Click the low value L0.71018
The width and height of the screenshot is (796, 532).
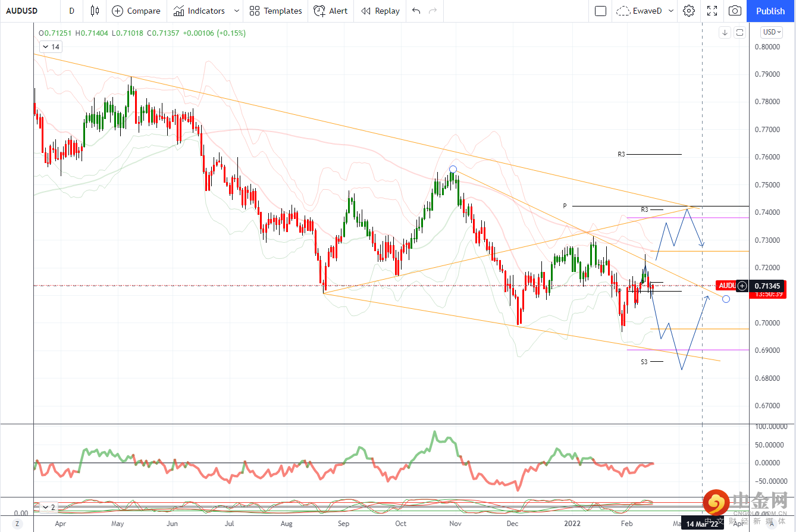click(128, 33)
